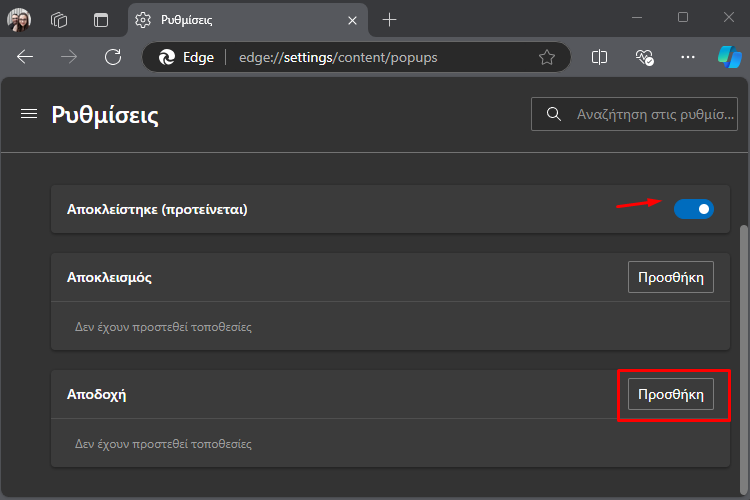This screenshot has height=500, width=750.
Task: Open Browser essentials heart icon
Action: (x=644, y=57)
